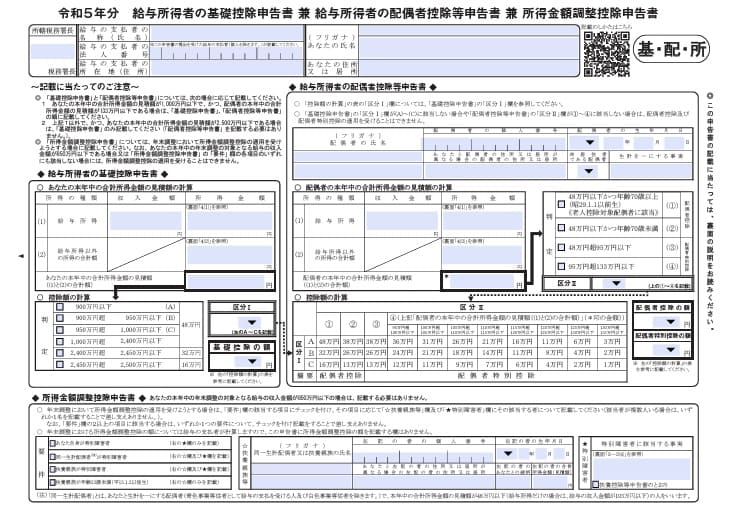The height and width of the screenshot is (514, 734).
Task: Open the 区分Ⅰ dropdown
Action: pyautogui.click(x=252, y=323)
